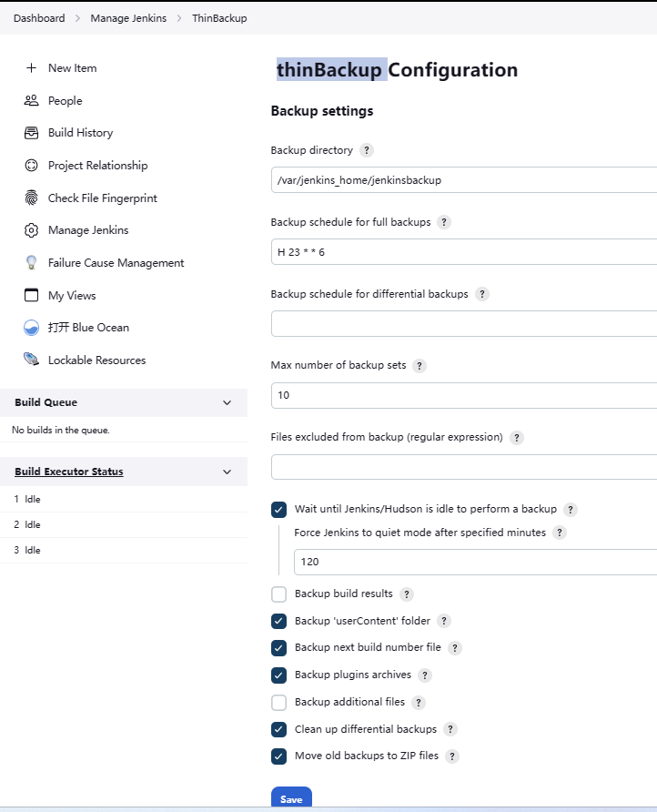The width and height of the screenshot is (657, 812).
Task: Enable Backup build results checkbox
Action: pyautogui.click(x=278, y=594)
